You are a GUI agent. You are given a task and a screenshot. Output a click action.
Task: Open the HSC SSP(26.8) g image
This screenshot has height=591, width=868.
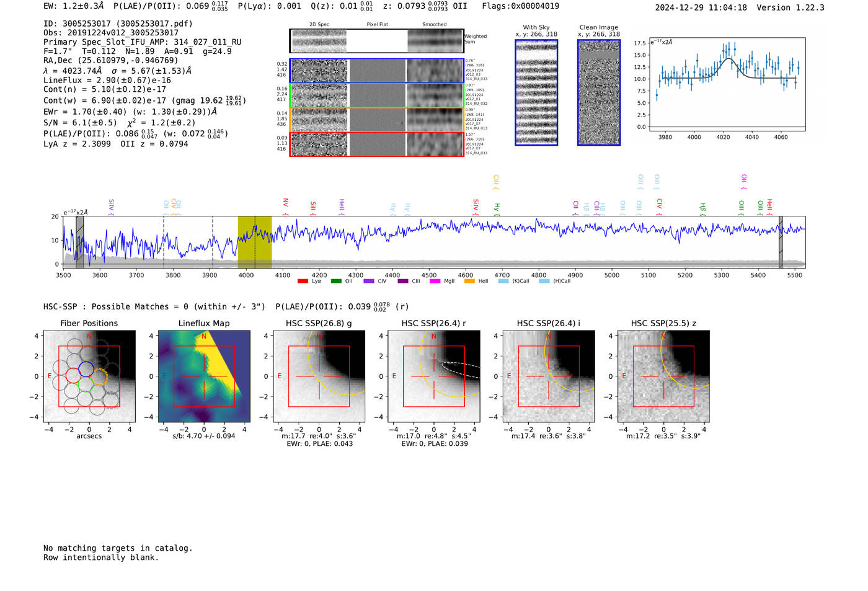[319, 376]
